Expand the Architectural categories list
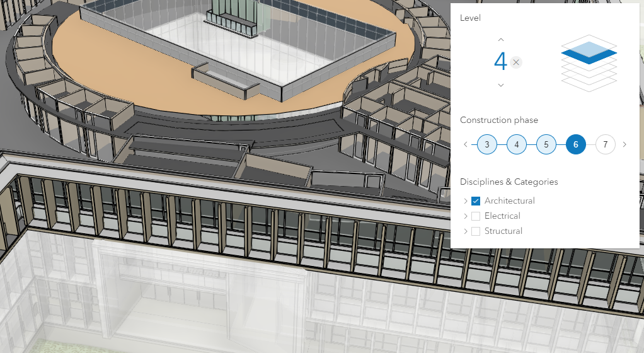The height and width of the screenshot is (353, 644). pos(466,201)
